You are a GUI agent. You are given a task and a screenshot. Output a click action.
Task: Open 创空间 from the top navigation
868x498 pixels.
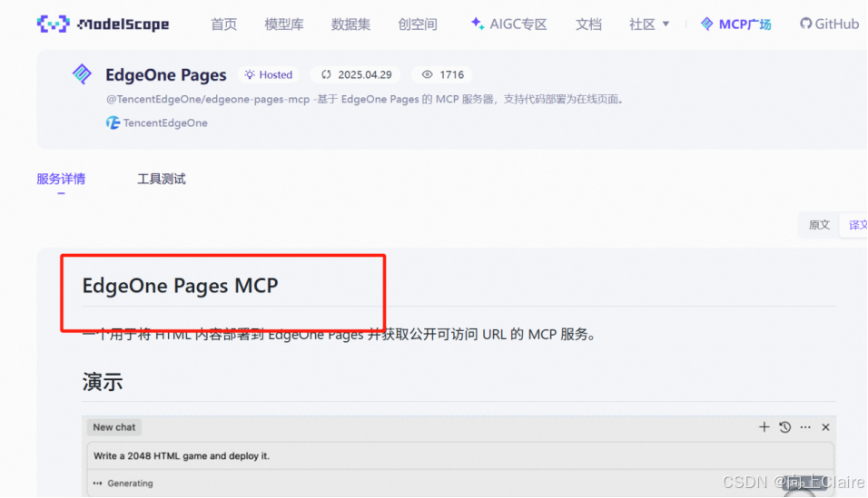(x=418, y=24)
